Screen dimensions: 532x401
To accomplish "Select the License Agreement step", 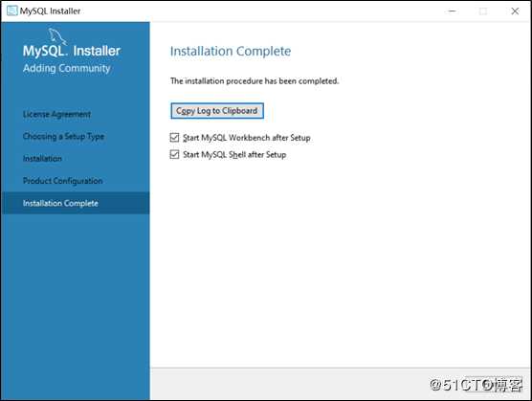I will point(56,114).
